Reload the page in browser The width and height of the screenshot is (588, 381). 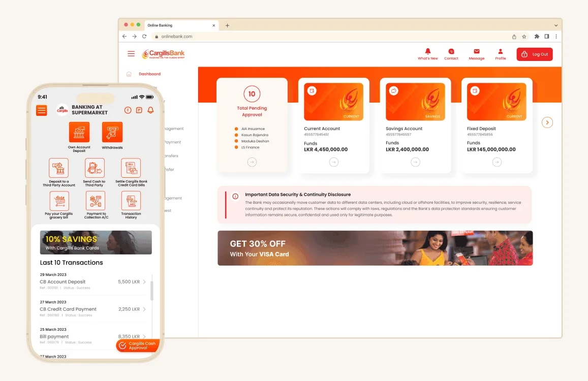(x=144, y=37)
